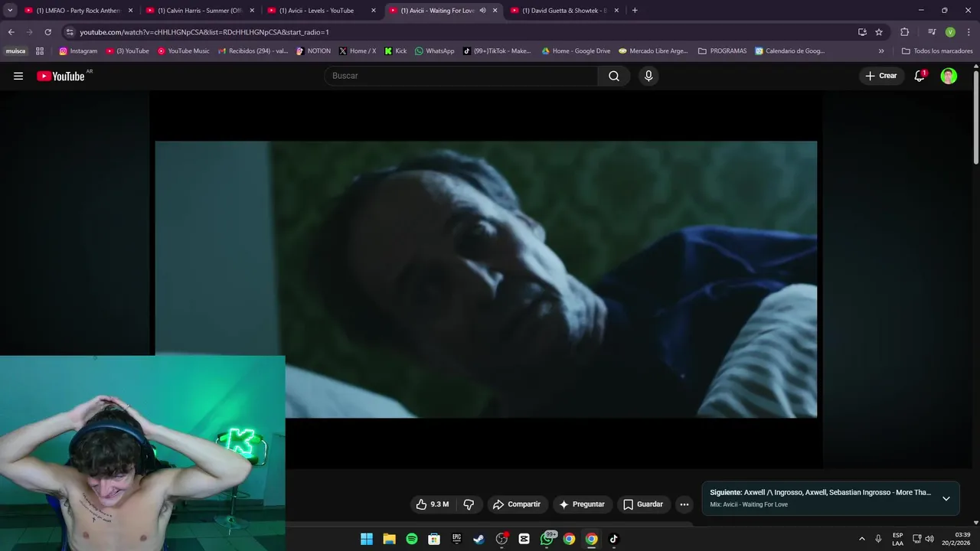Image resolution: width=980 pixels, height=551 pixels.
Task: Open the YouTube account avatar menu
Action: [949, 76]
